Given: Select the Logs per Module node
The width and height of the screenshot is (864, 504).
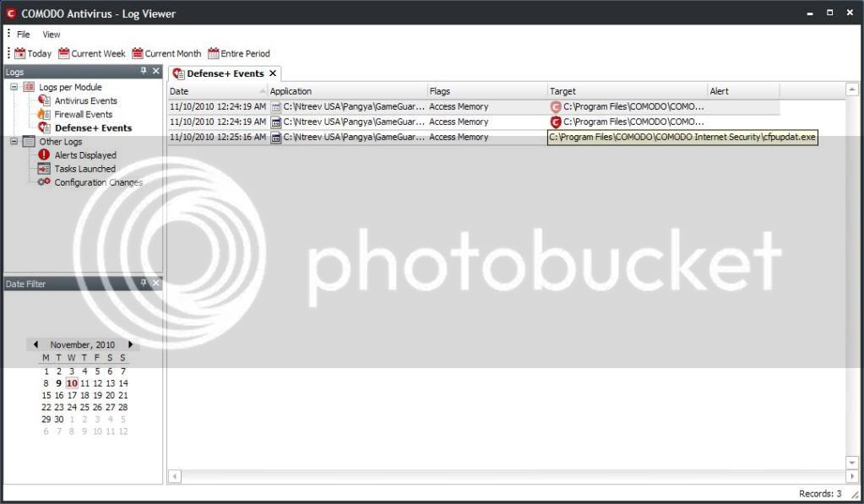Looking at the screenshot, I should [70, 87].
